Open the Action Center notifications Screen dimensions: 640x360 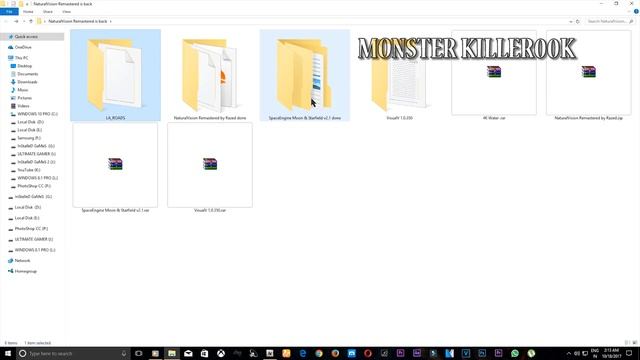pyautogui.click(x=629, y=353)
